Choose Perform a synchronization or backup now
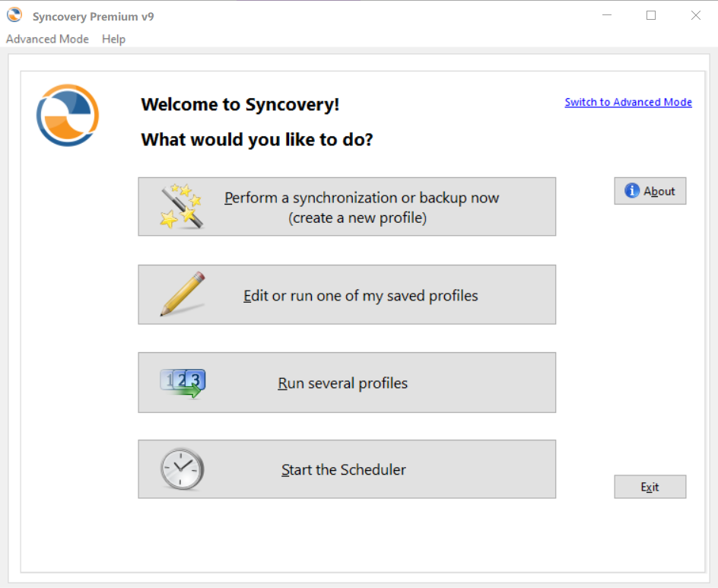 (x=347, y=207)
